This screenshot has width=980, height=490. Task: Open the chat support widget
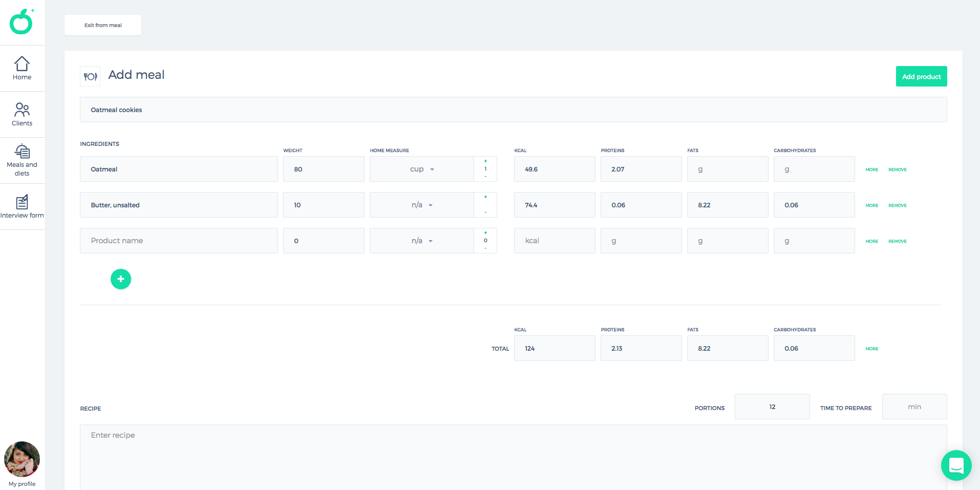(x=956, y=465)
